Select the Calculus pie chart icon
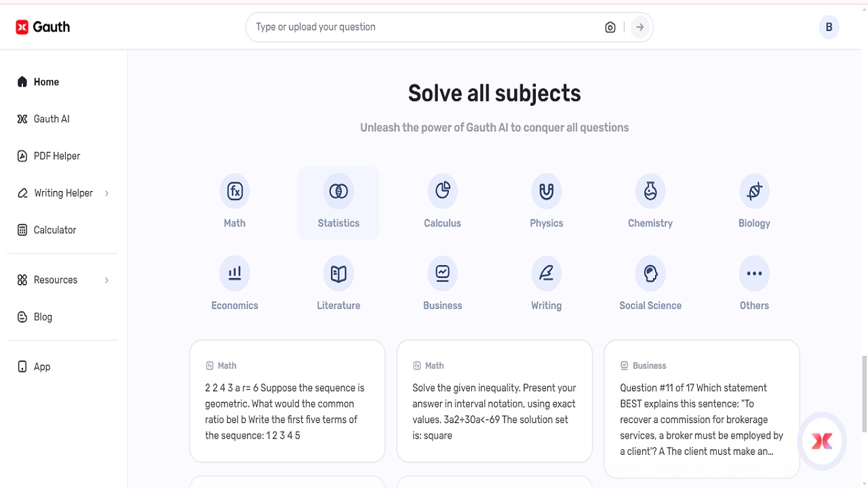This screenshot has height=488, width=868. pyautogui.click(x=443, y=192)
